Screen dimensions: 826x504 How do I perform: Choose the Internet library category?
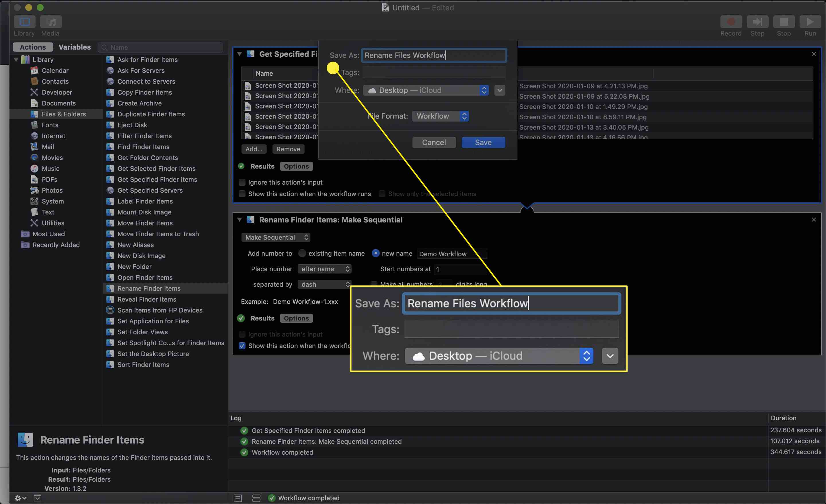[53, 136]
